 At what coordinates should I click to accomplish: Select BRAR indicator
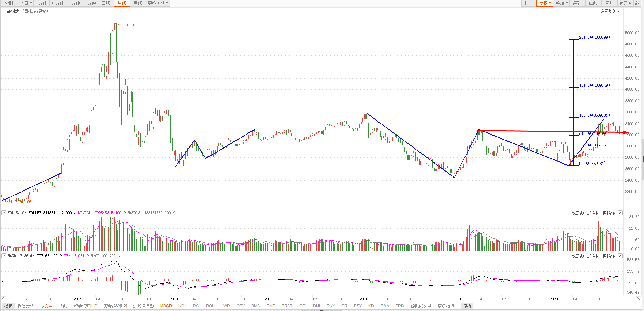point(287,306)
